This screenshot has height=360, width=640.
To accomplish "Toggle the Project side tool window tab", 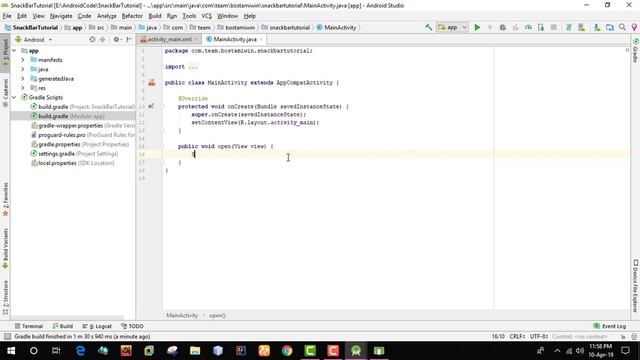I will pyautogui.click(x=5, y=53).
